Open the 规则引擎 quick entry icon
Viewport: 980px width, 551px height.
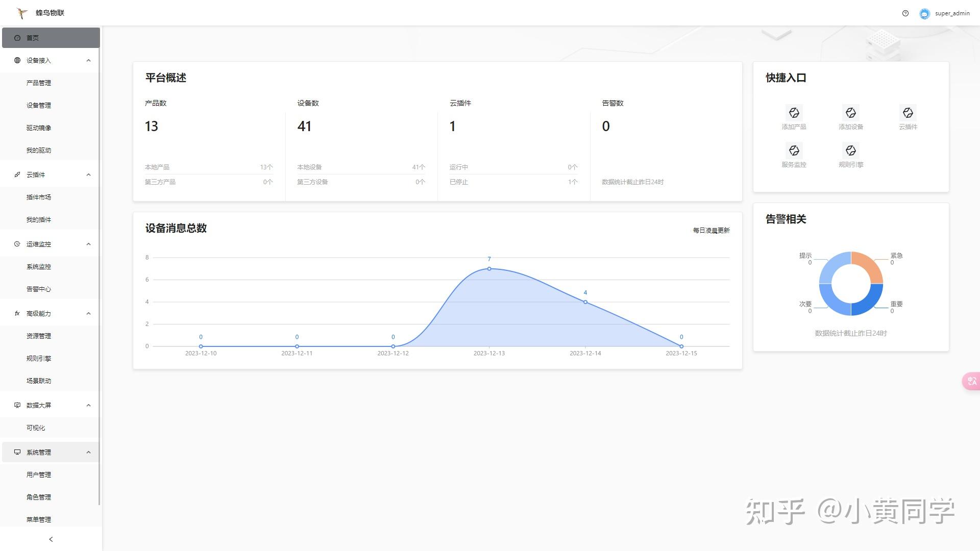point(850,151)
